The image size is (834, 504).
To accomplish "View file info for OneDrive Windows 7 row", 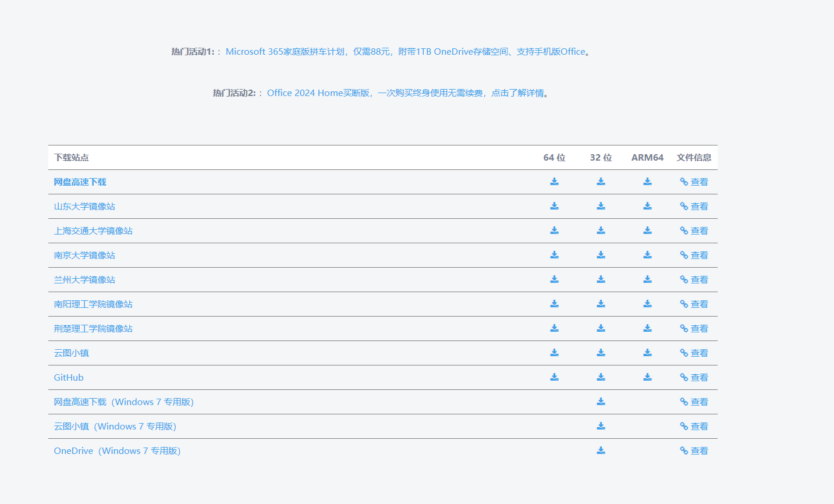I will [694, 451].
